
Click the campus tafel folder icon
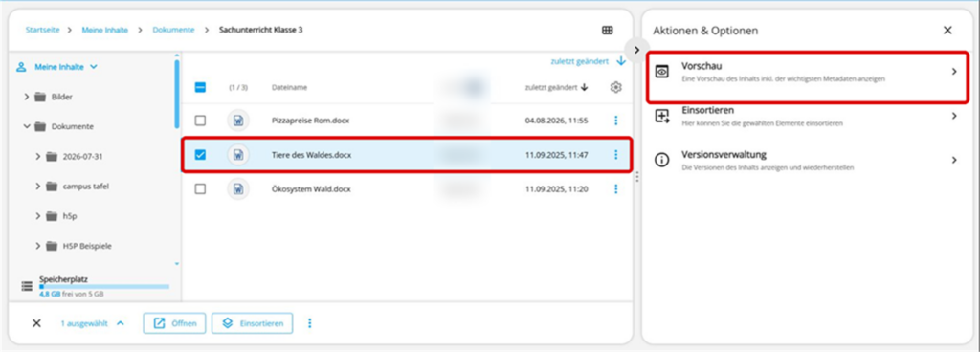tap(52, 187)
